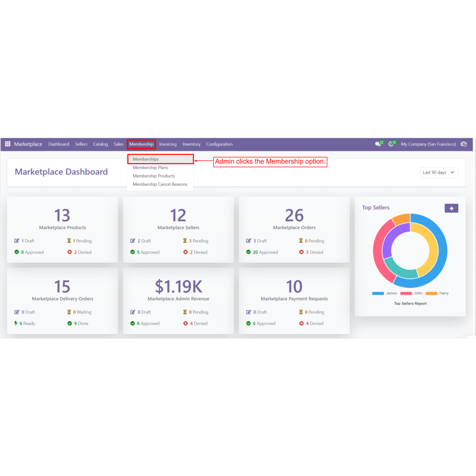Open the Configuration menu
The height and width of the screenshot is (476, 476).
tap(219, 144)
